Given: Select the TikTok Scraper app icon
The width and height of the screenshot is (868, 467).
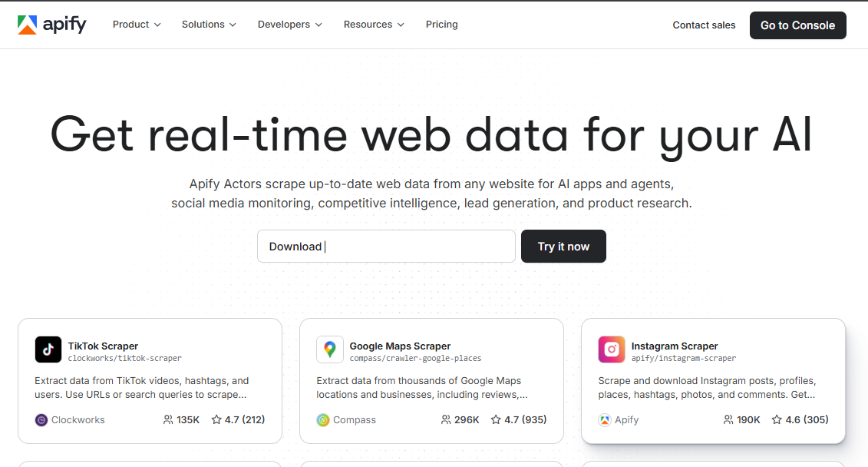Looking at the screenshot, I should (x=48, y=349).
